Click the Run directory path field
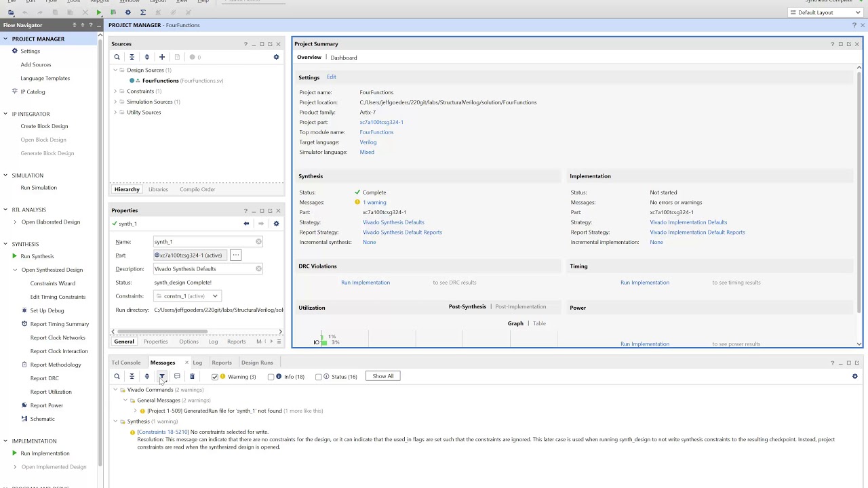The width and height of the screenshot is (868, 488). tap(218, 310)
